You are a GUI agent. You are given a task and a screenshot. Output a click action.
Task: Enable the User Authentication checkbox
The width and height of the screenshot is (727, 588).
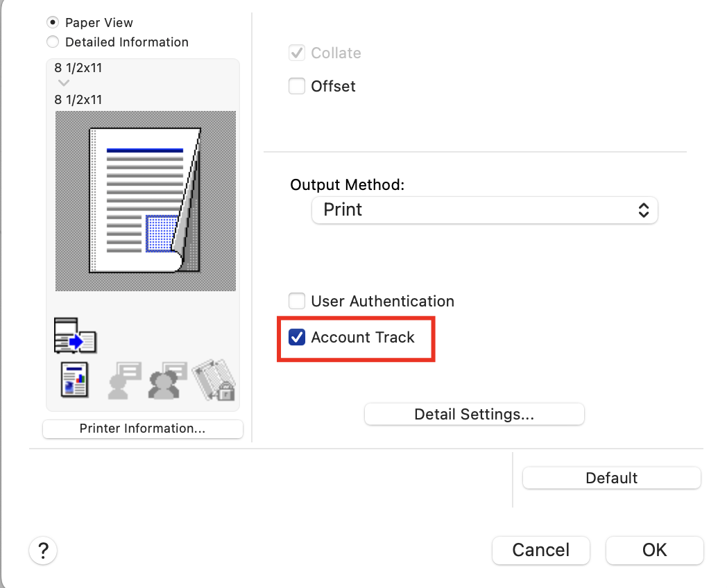point(297,302)
